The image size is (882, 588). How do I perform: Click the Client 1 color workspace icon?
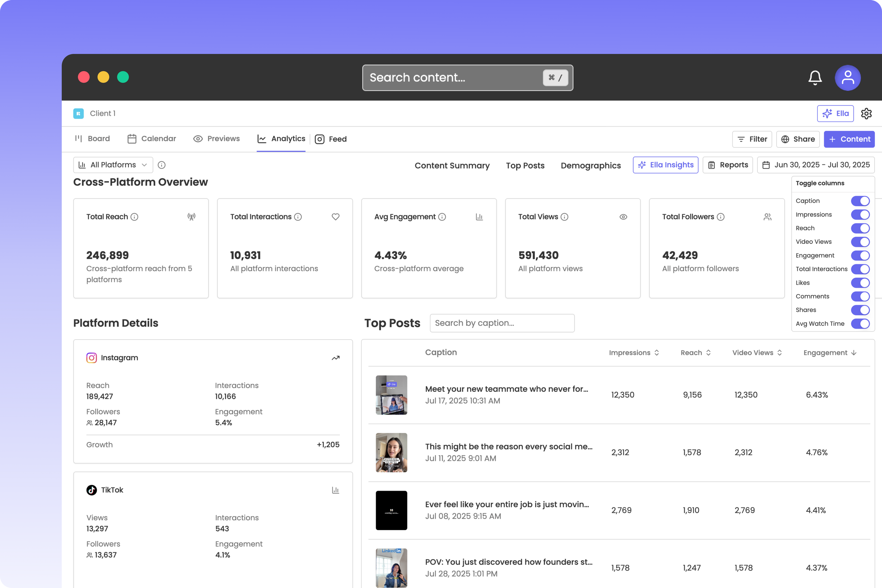tap(78, 114)
